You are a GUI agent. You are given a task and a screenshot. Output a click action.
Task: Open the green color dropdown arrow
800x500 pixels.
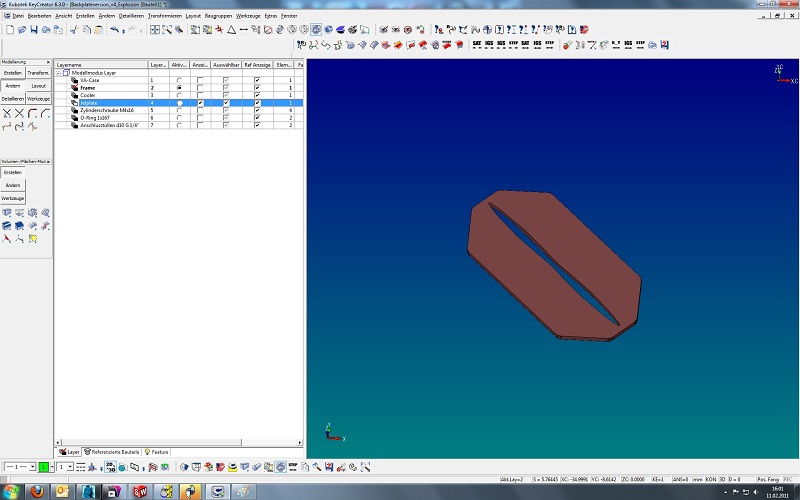pyautogui.click(x=52, y=467)
